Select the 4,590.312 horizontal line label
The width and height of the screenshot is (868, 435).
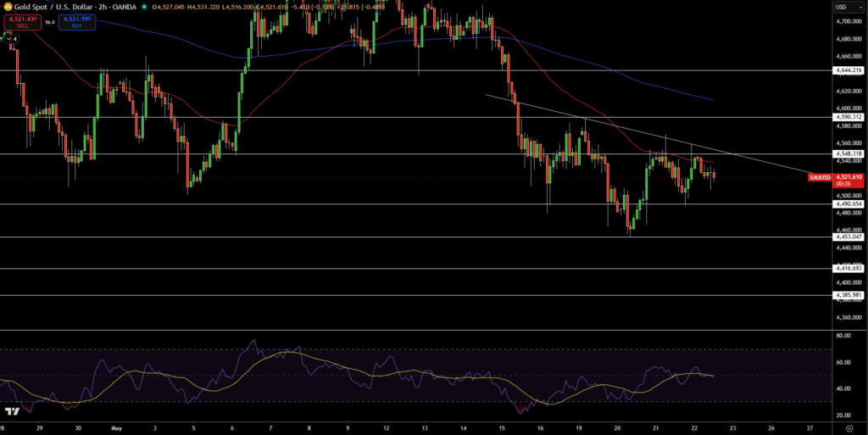point(848,117)
